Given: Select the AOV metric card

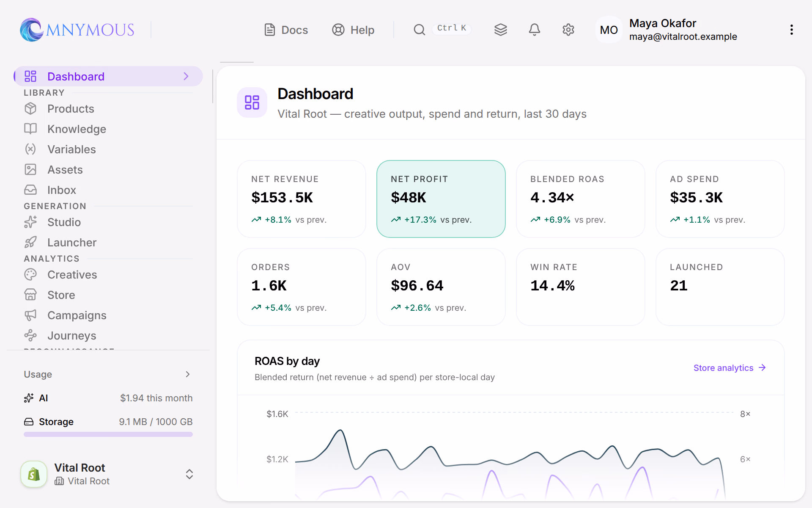Looking at the screenshot, I should point(441,287).
